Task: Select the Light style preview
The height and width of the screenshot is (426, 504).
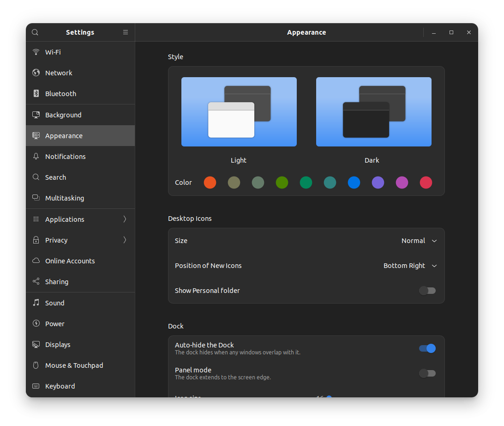Action: coord(239,112)
